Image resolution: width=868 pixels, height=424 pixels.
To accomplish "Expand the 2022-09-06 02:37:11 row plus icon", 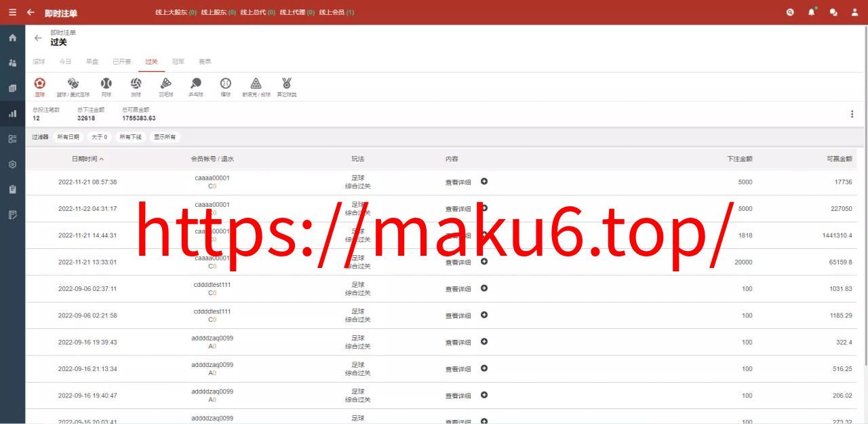I will 484,288.
